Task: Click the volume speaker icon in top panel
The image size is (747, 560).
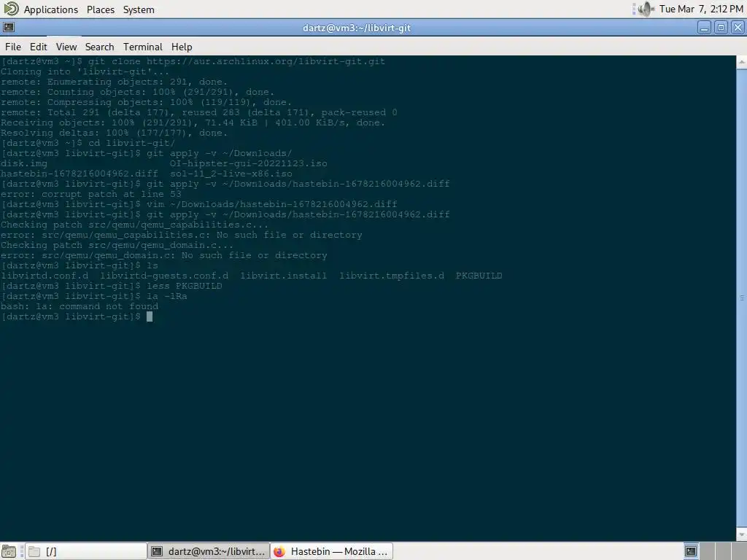Action: tap(646, 9)
